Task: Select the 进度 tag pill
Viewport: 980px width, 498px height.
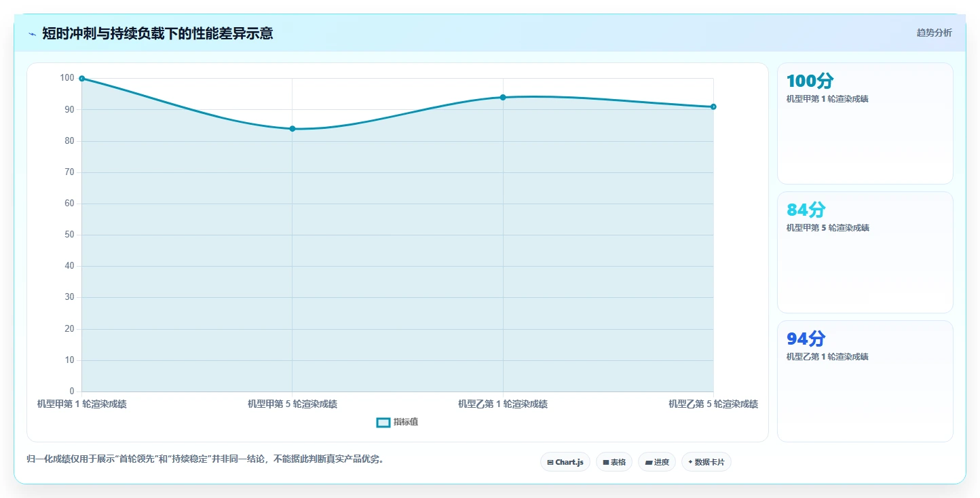Action: [x=657, y=462]
